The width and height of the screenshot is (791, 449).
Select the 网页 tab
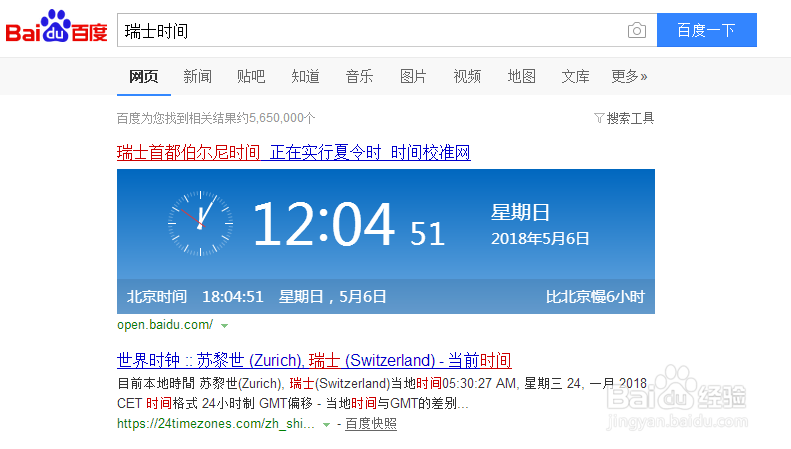[144, 77]
